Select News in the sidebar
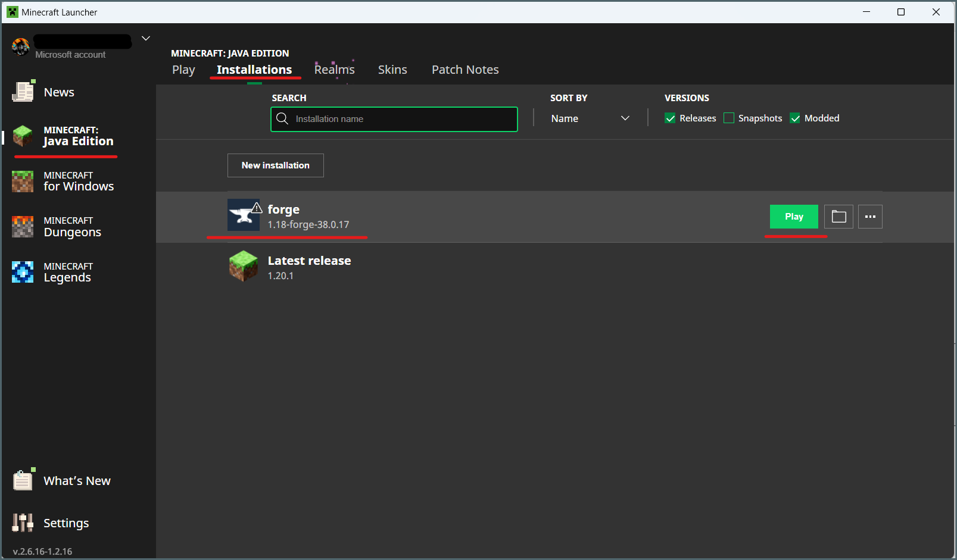Viewport: 957px width, 560px height. pos(59,92)
